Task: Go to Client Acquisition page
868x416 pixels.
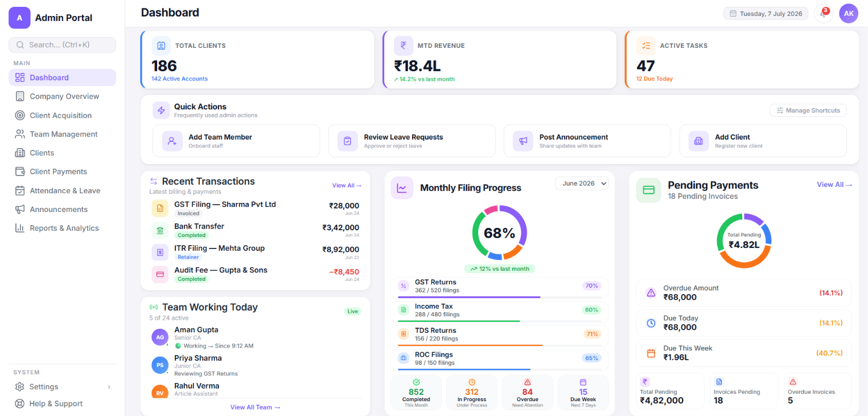Action: [62, 115]
